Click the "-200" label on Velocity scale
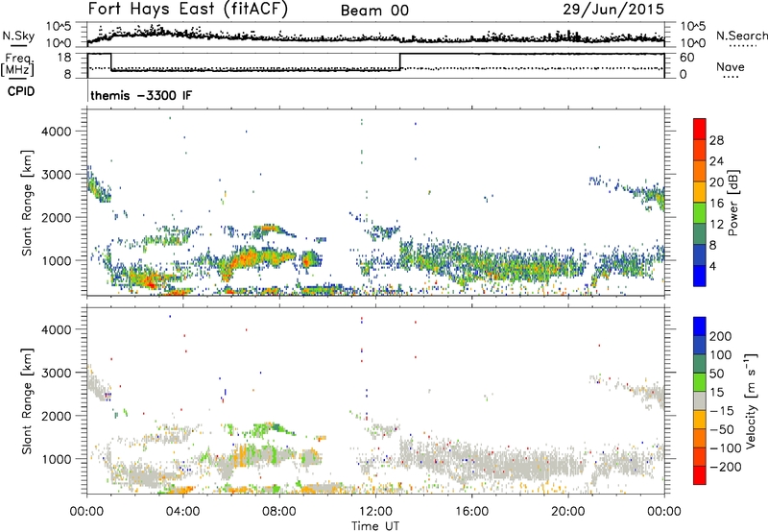 pos(725,467)
